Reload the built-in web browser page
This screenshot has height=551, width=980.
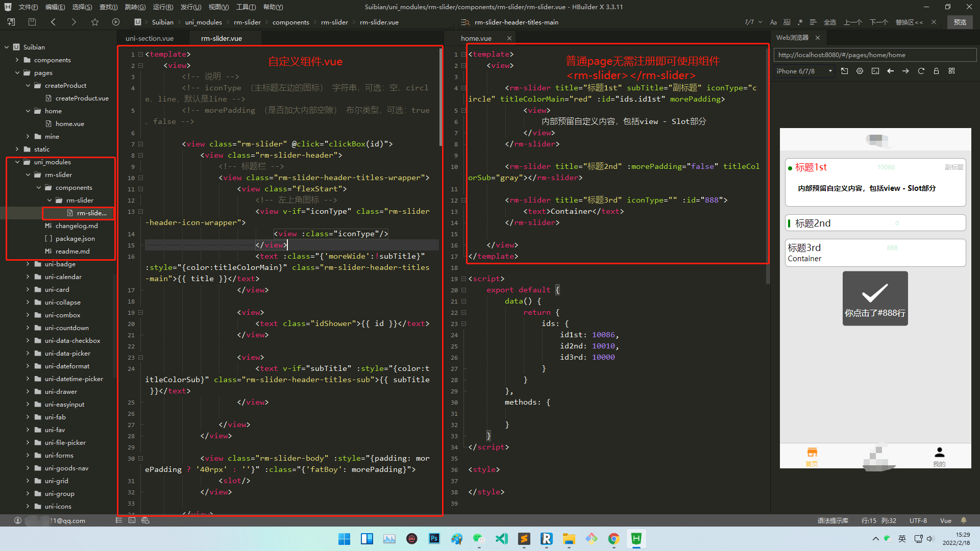coord(921,71)
